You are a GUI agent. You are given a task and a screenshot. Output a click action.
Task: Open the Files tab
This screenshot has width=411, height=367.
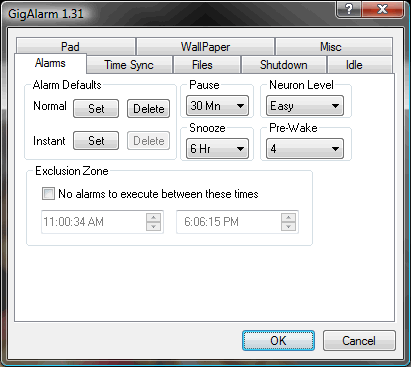pos(207,65)
